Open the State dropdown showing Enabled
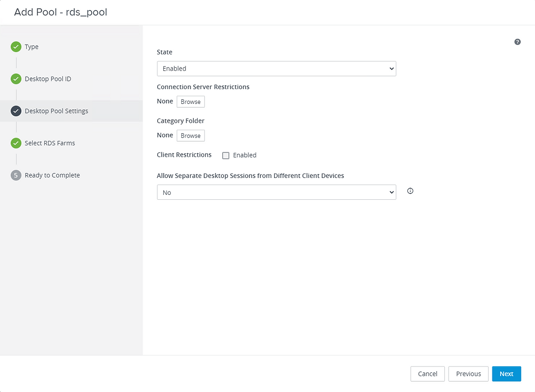 pyautogui.click(x=276, y=69)
